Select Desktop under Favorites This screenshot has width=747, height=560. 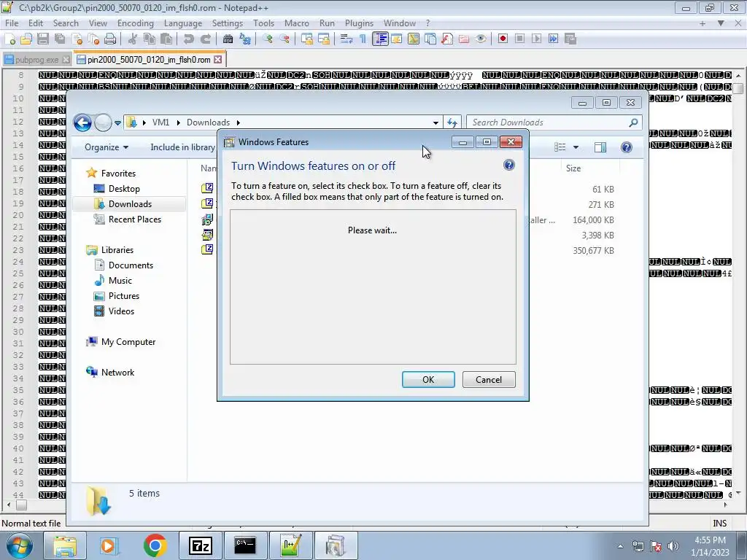[124, 189]
